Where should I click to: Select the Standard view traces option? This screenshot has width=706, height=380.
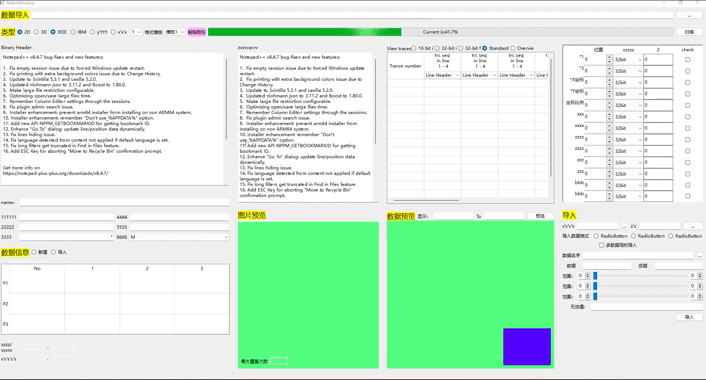click(x=485, y=48)
